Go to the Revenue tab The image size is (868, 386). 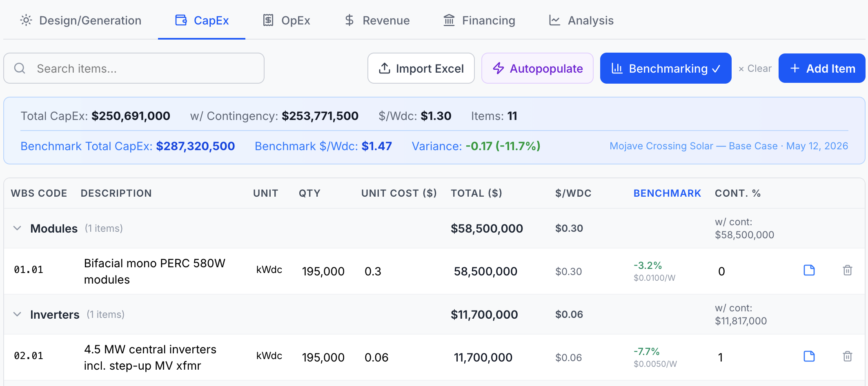[x=377, y=20]
